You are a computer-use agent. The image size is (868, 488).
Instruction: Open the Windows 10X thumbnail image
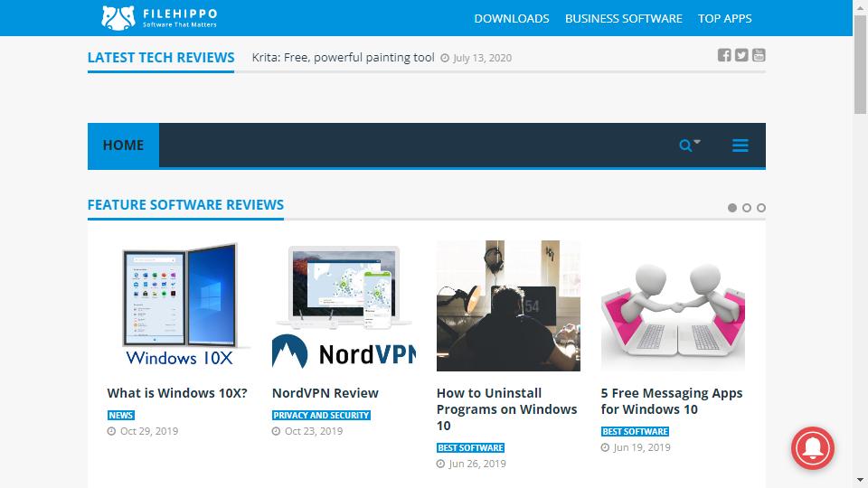(179, 305)
